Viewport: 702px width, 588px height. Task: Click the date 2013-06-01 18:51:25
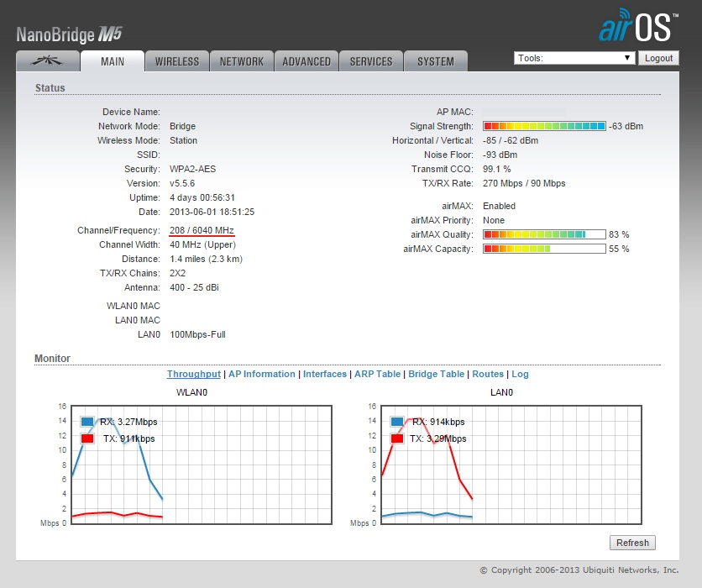212,213
